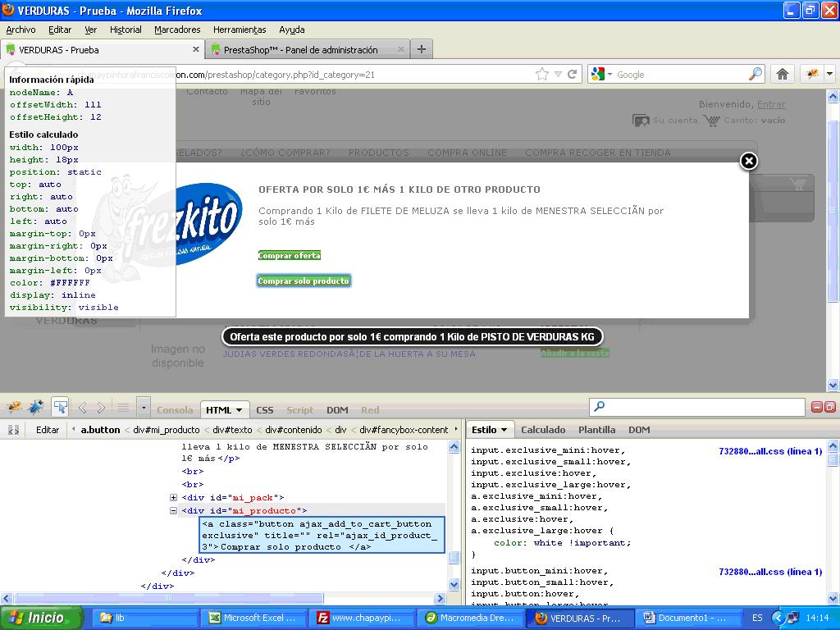Screen dimensions: 840x630
Task: Close the VERDURAS - Prueba tab
Action: click(195, 49)
